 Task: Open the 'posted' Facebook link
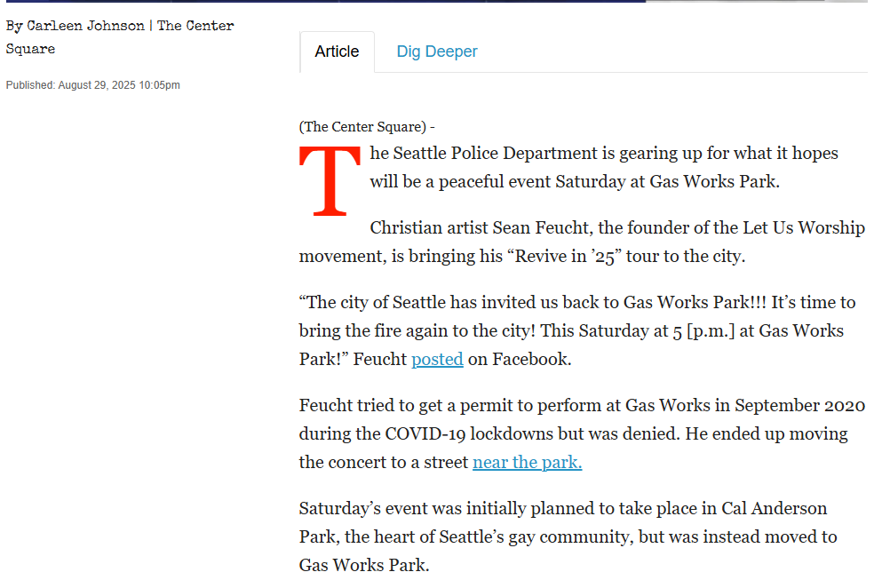[437, 360]
